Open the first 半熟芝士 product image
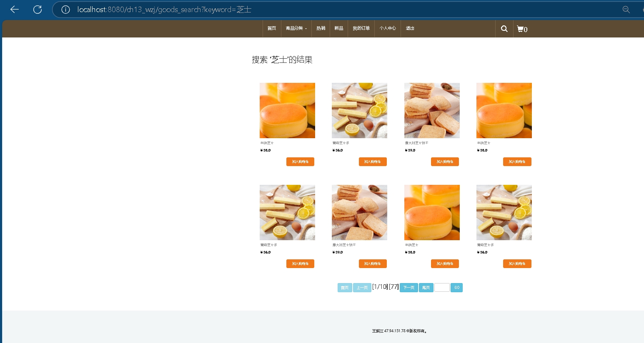This screenshot has height=343, width=644. (x=287, y=110)
